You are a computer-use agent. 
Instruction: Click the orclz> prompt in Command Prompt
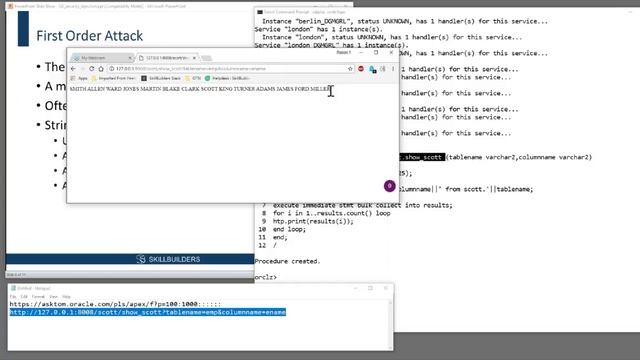[266, 277]
